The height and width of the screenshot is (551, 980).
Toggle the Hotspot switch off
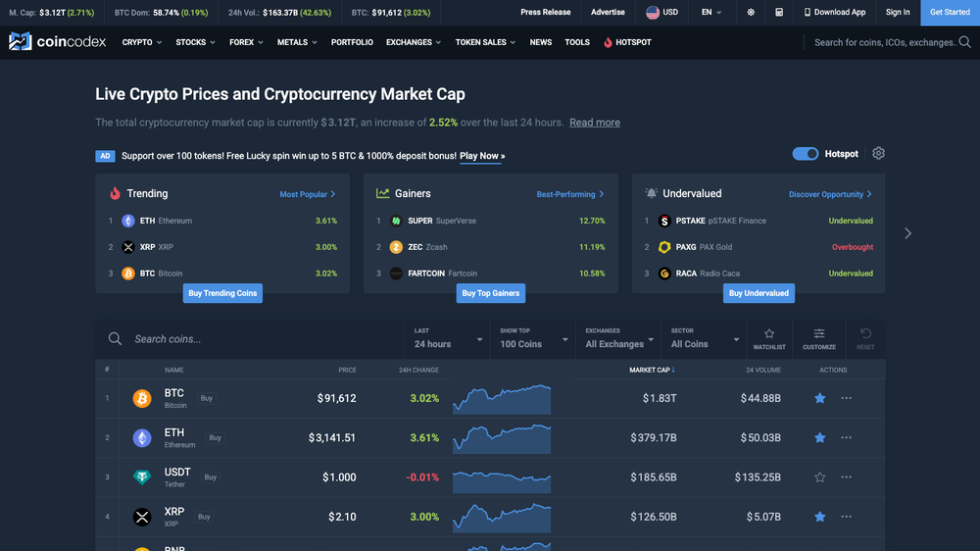click(x=805, y=154)
